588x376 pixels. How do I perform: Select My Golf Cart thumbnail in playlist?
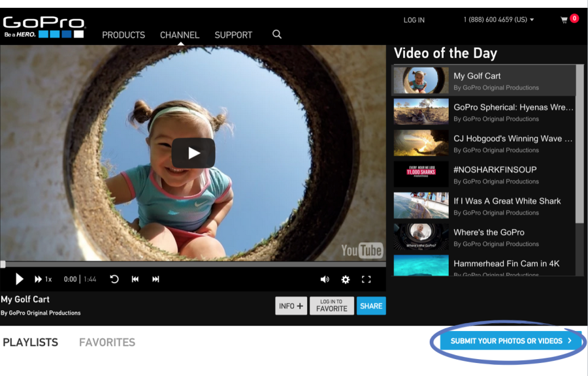(421, 80)
